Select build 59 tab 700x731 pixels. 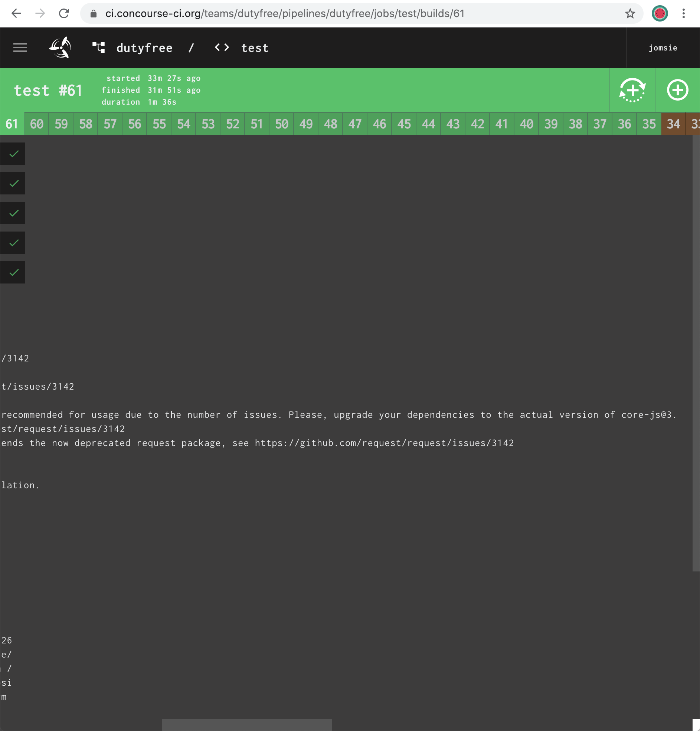pyautogui.click(x=61, y=124)
